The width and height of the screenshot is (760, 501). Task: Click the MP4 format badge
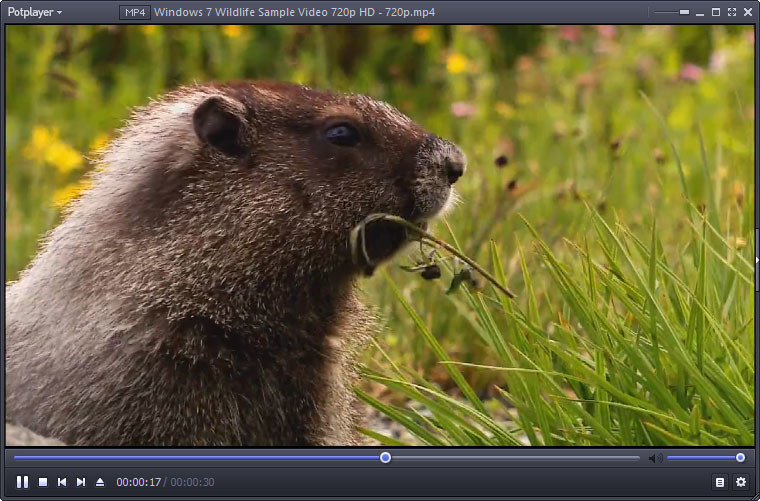(135, 12)
